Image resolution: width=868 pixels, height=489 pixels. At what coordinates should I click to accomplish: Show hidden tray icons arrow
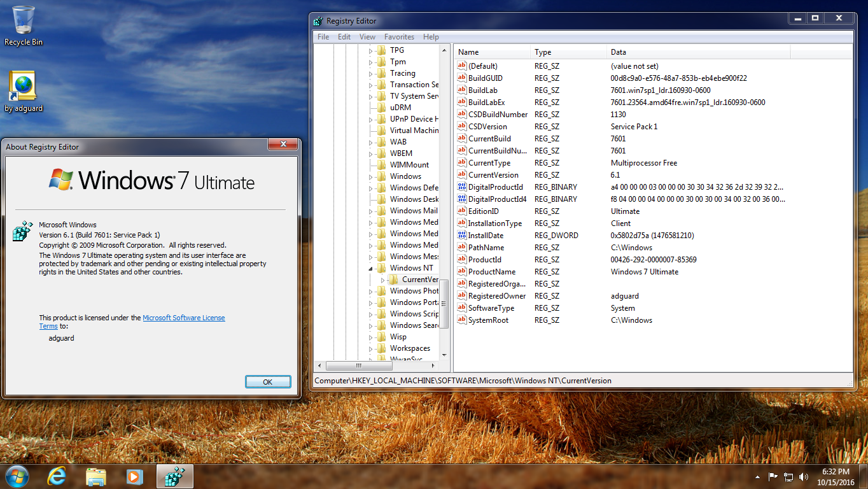[757, 476]
